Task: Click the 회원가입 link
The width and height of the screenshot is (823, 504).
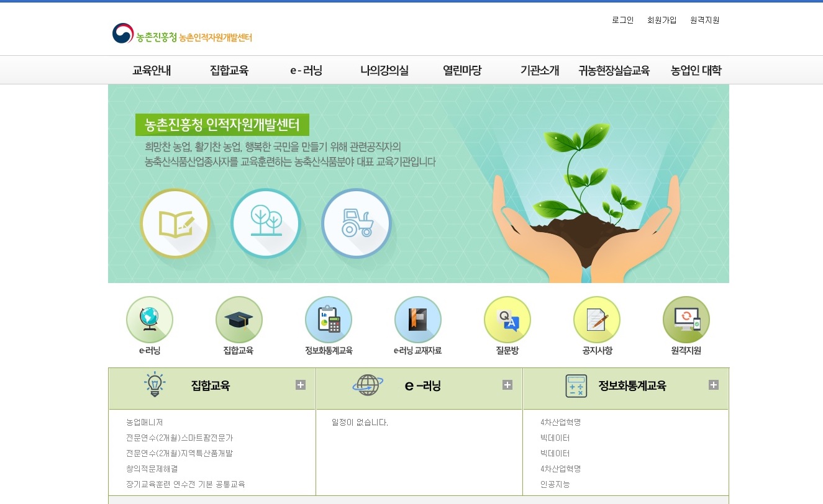Action: coord(662,20)
